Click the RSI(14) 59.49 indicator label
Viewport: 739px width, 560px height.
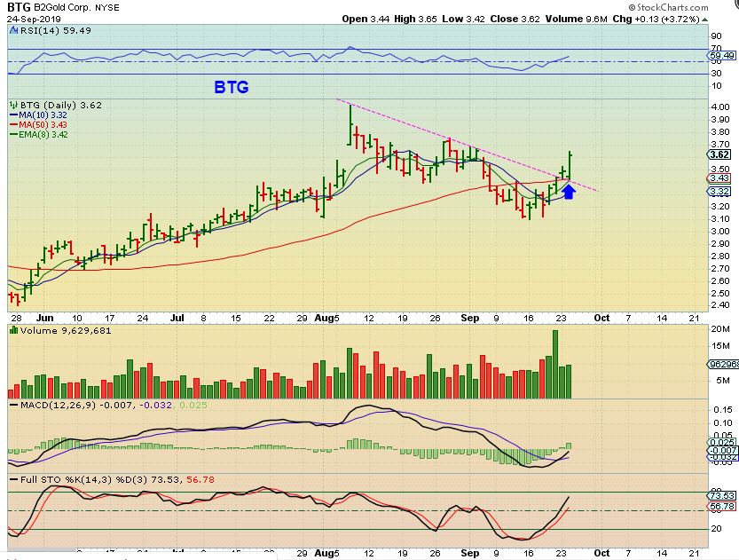click(x=55, y=31)
